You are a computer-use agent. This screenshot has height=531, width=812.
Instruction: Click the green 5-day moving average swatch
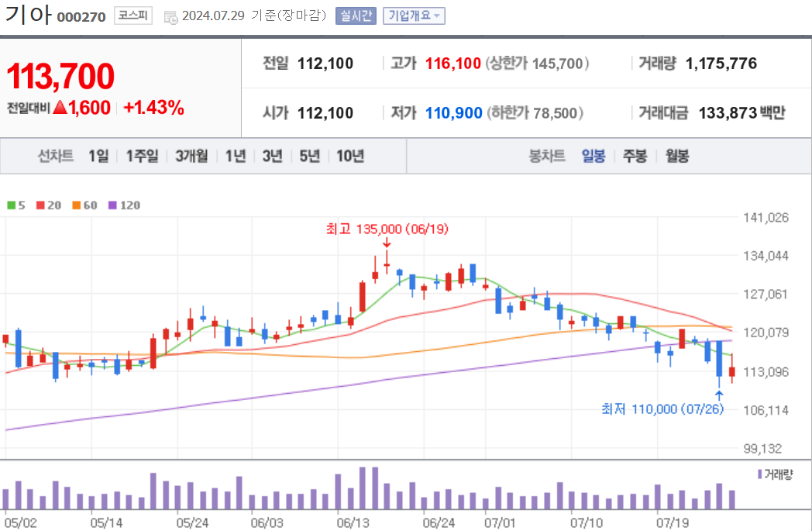click(11, 205)
